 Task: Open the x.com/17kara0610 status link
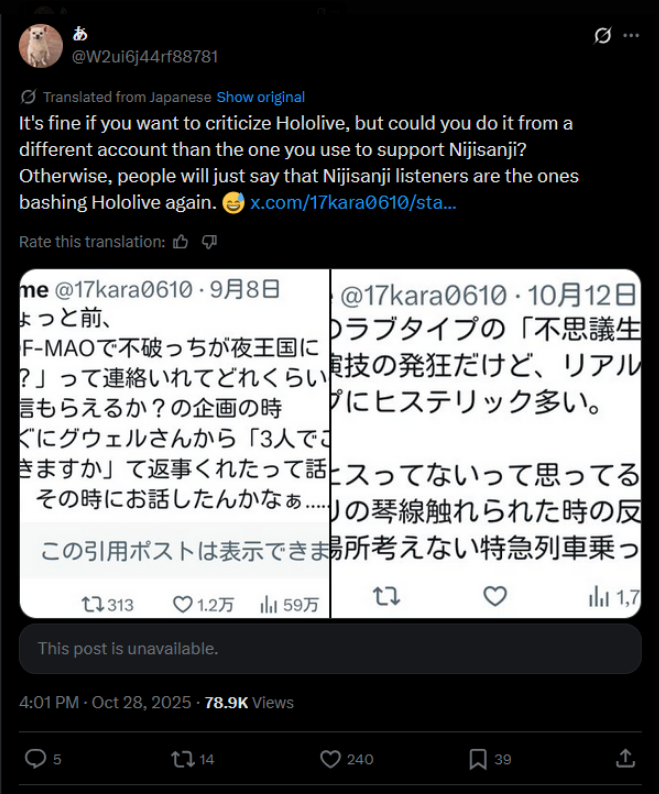[353, 202]
